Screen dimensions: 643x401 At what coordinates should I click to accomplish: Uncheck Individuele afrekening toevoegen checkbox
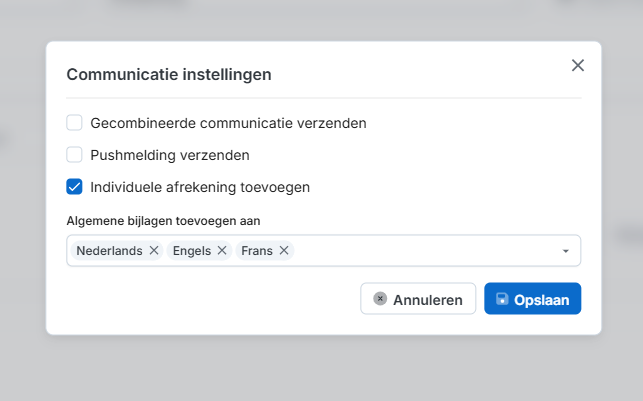(74, 187)
